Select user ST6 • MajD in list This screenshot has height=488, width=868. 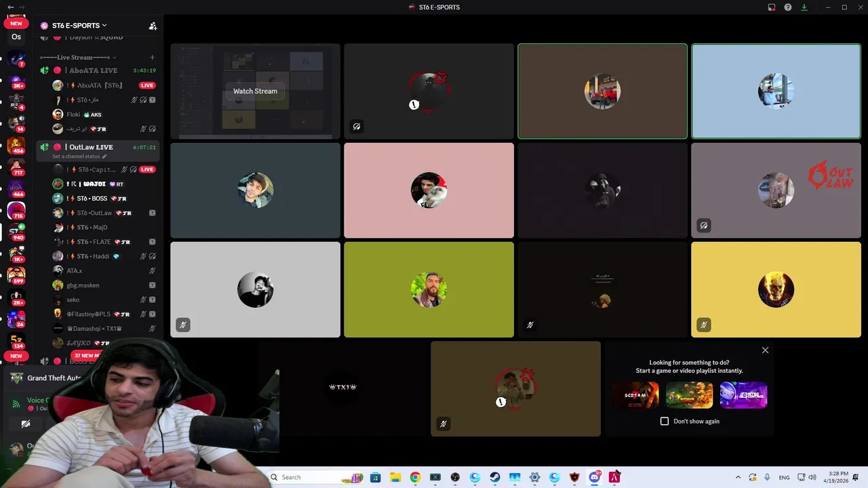coord(98,227)
